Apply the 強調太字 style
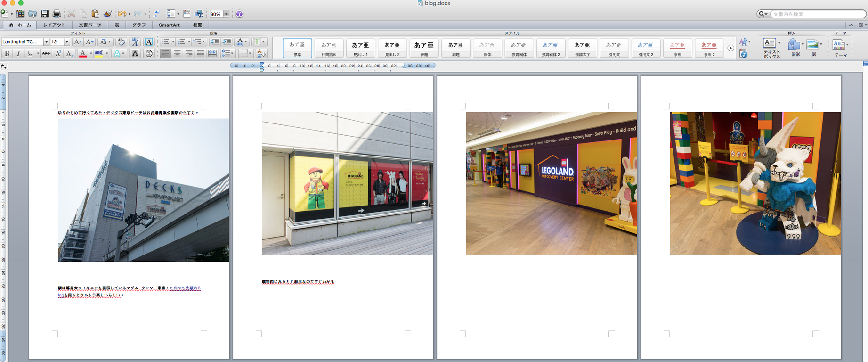This screenshot has height=362, width=868. 582,48
